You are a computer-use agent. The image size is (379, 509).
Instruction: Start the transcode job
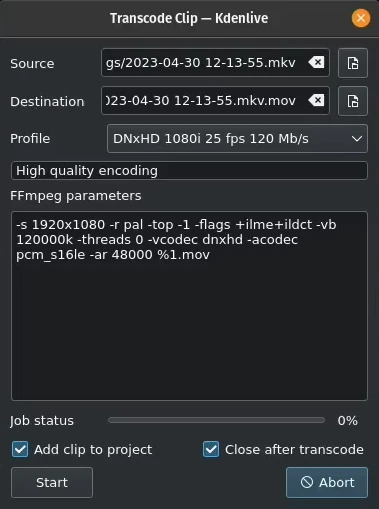coord(52,482)
